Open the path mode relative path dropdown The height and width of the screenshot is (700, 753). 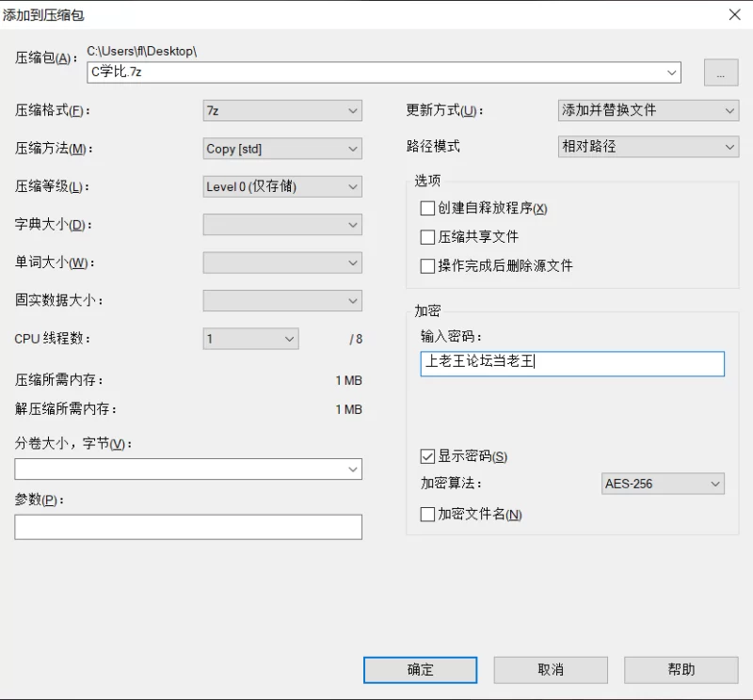point(649,147)
